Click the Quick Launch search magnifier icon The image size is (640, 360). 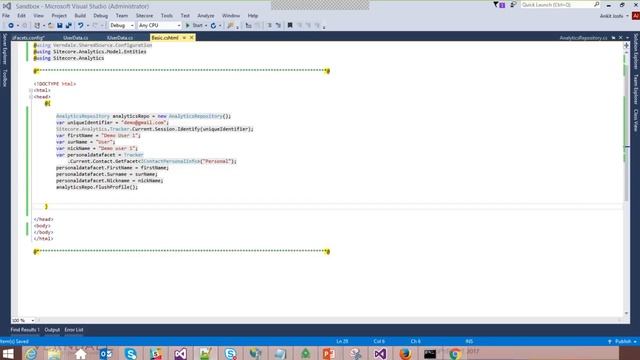(x=596, y=5)
